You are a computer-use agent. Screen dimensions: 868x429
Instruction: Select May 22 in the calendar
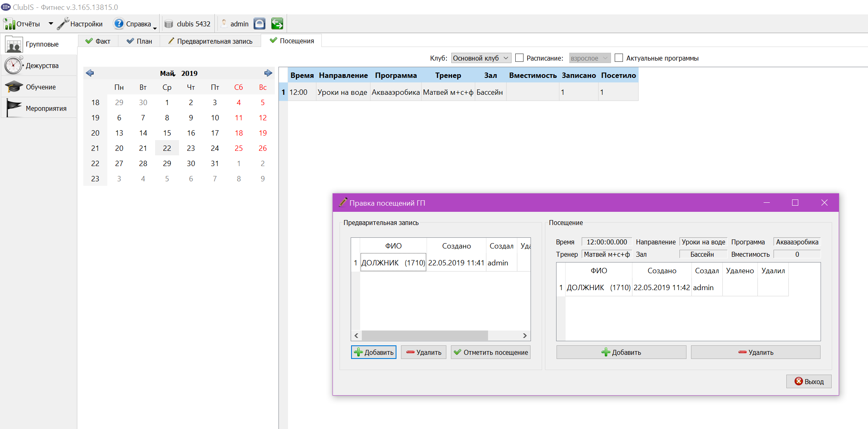(x=167, y=148)
